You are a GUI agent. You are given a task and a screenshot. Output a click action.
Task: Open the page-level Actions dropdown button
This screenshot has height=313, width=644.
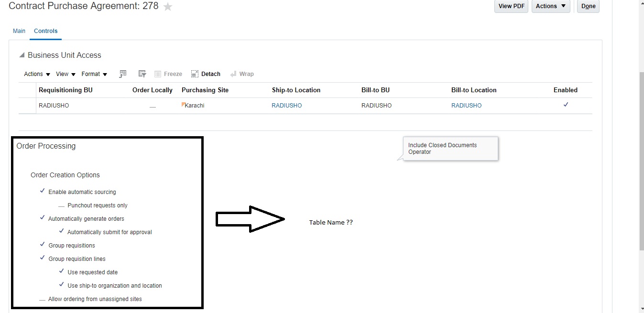[551, 6]
